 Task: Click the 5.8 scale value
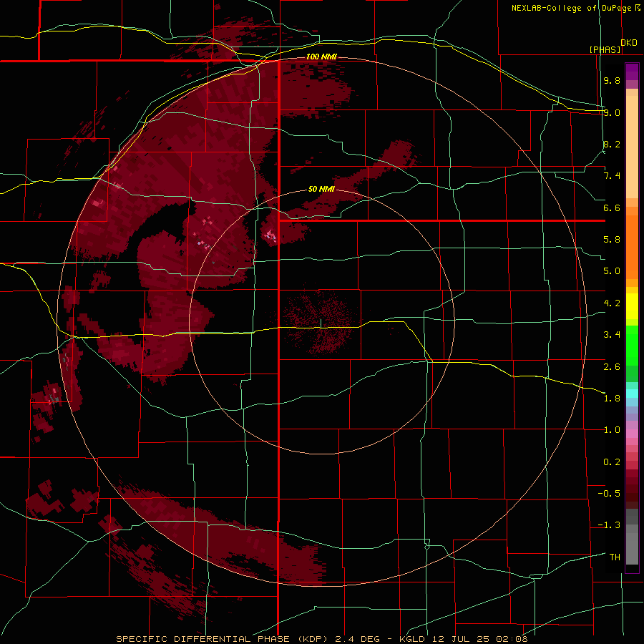(x=612, y=240)
